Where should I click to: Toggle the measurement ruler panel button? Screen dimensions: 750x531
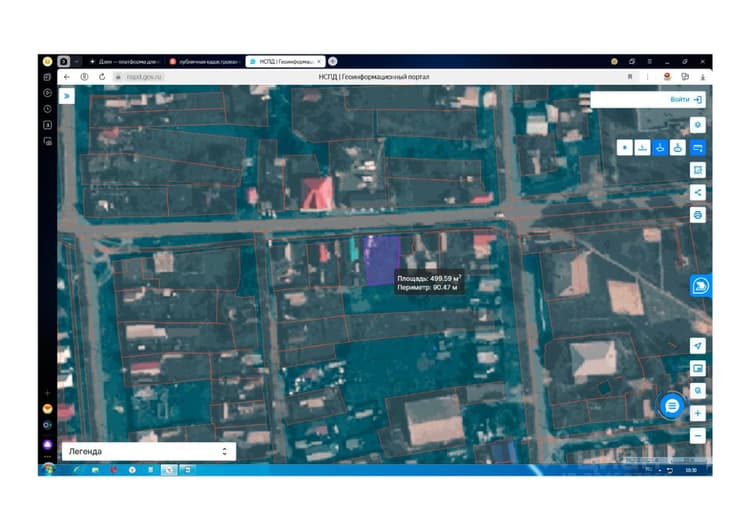(x=697, y=148)
